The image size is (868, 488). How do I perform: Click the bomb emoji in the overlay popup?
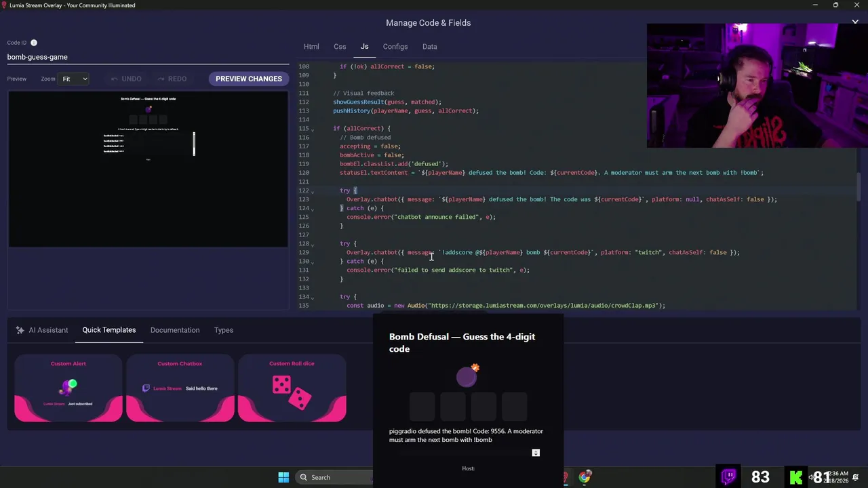(467, 375)
